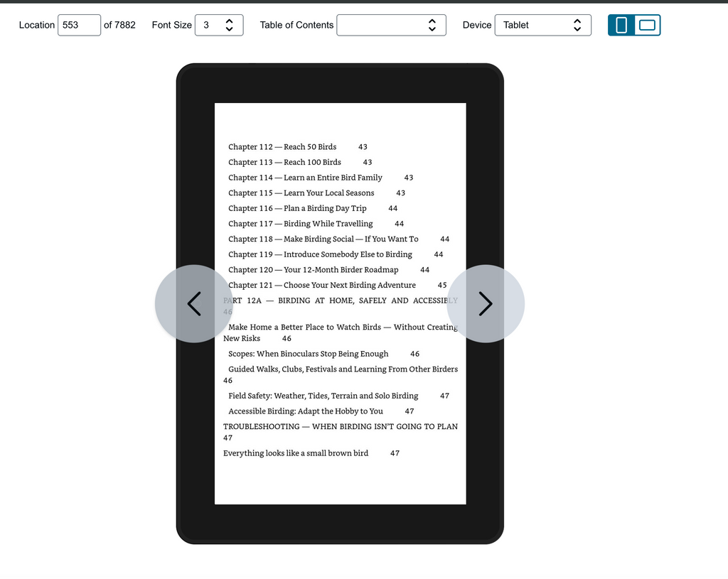Open the Table of Contents dropdown
728x579 pixels.
coord(391,25)
